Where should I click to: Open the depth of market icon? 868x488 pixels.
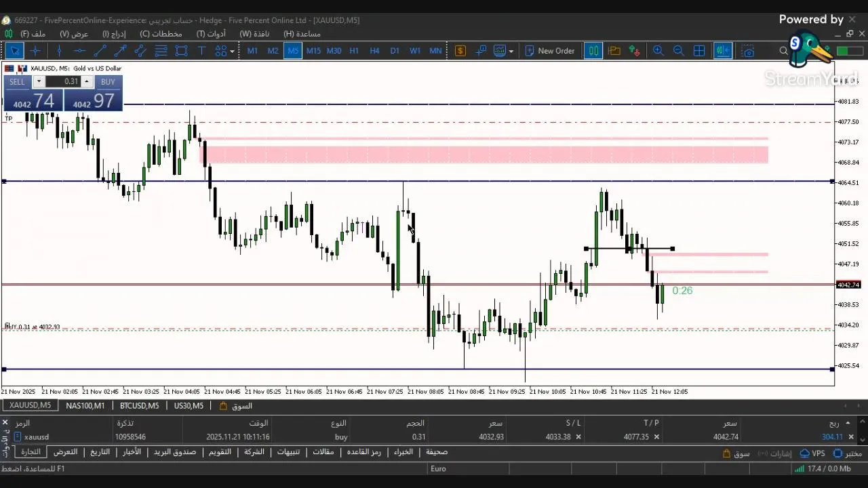click(481, 51)
